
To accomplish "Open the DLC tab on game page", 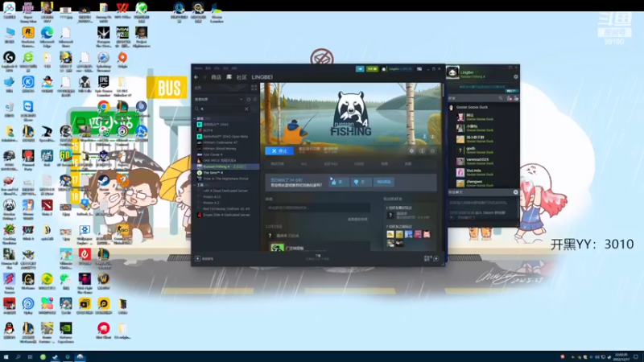I will [x=304, y=164].
